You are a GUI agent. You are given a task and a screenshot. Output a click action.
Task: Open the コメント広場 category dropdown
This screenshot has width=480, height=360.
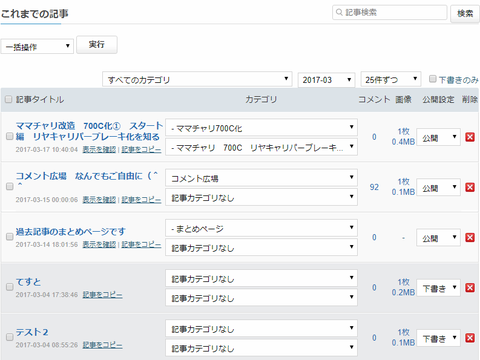point(261,178)
